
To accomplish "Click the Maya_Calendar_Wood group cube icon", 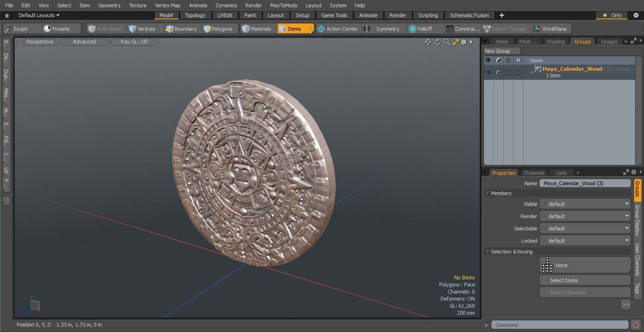I will 538,69.
